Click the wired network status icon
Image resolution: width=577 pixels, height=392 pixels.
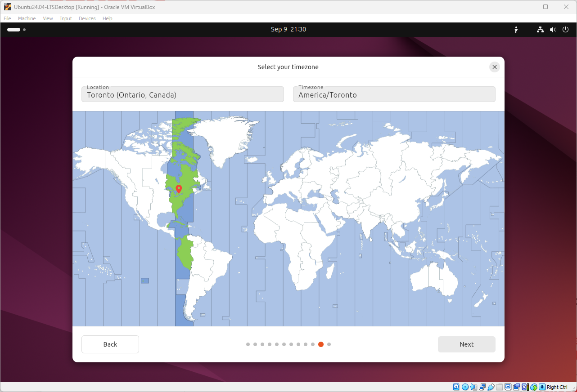click(x=540, y=30)
